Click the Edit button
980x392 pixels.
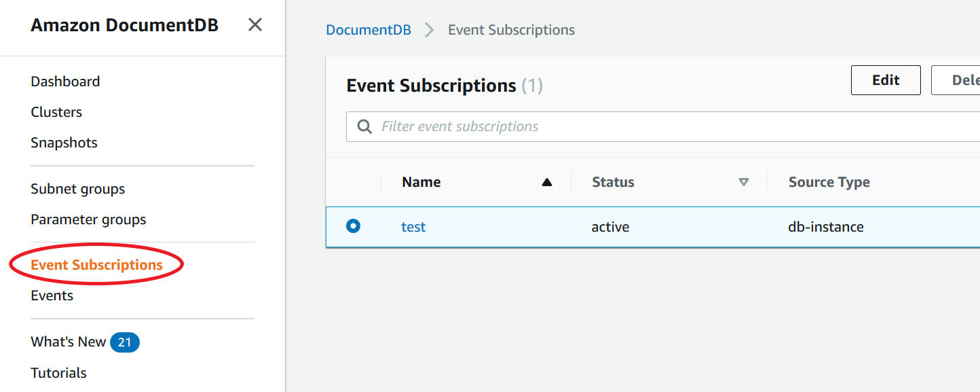point(885,79)
